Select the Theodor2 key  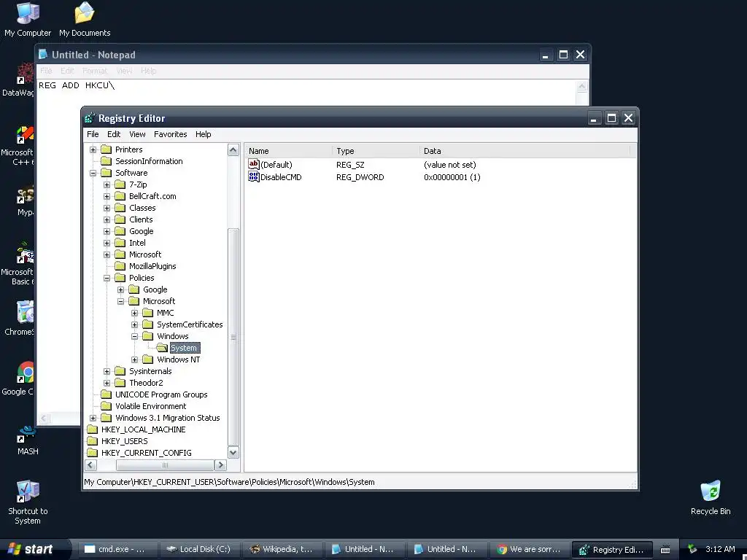(146, 383)
